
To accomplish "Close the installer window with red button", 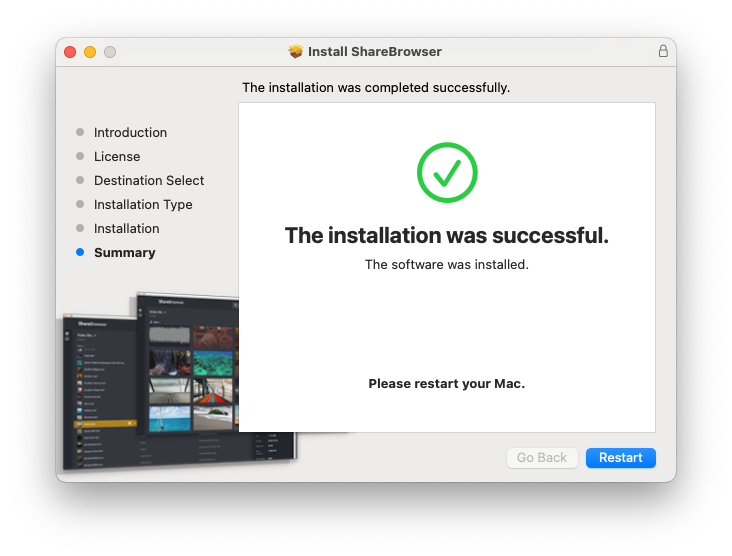I will coord(70,52).
